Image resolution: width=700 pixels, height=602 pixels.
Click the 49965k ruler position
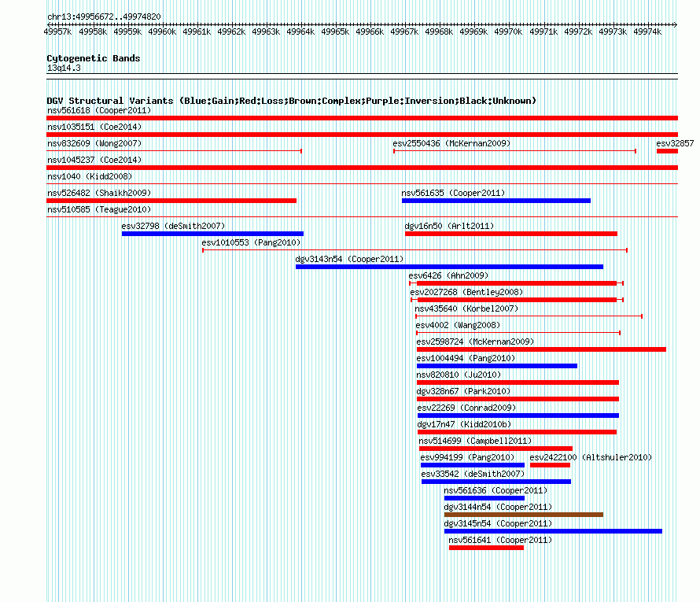[x=335, y=31]
